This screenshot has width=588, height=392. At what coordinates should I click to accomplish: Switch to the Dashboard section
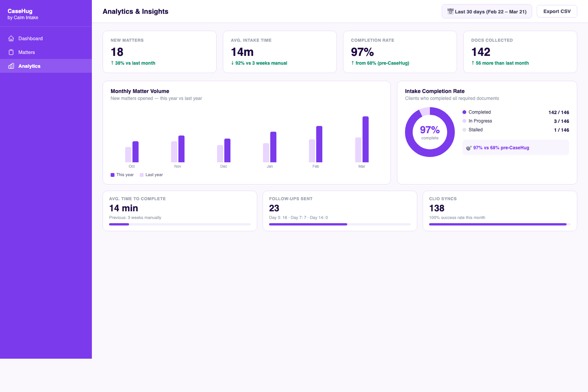click(30, 38)
